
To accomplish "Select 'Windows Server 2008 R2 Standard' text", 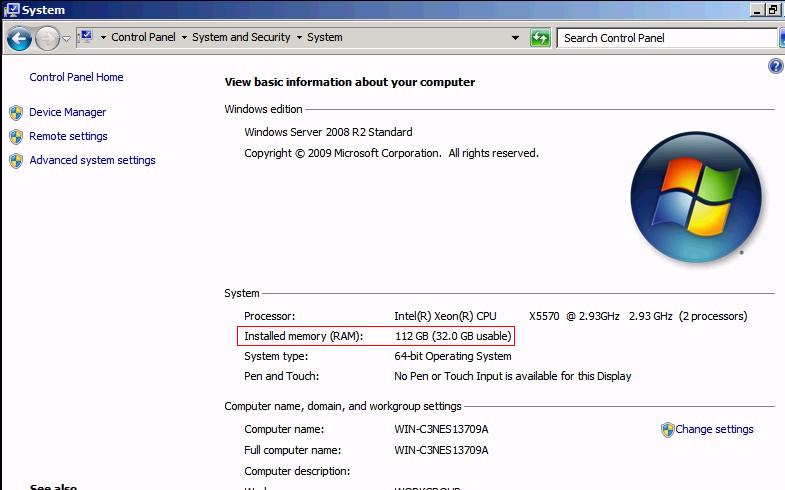I will click(328, 132).
